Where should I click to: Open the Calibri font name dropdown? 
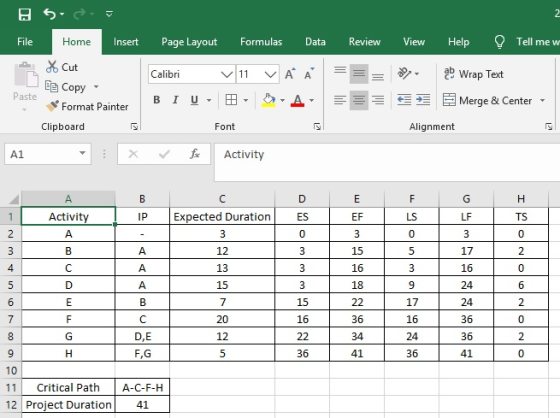[227, 74]
